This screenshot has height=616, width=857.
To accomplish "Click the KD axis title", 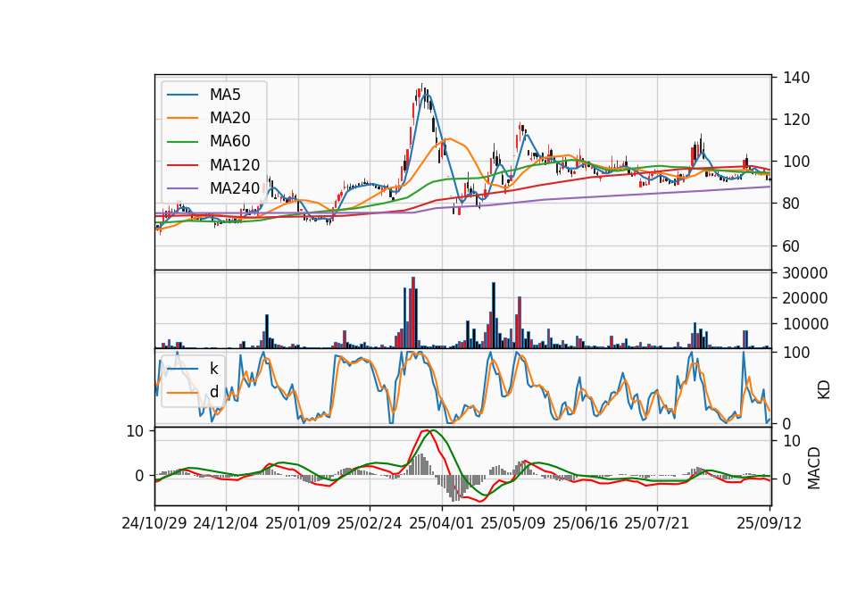I will click(x=824, y=389).
